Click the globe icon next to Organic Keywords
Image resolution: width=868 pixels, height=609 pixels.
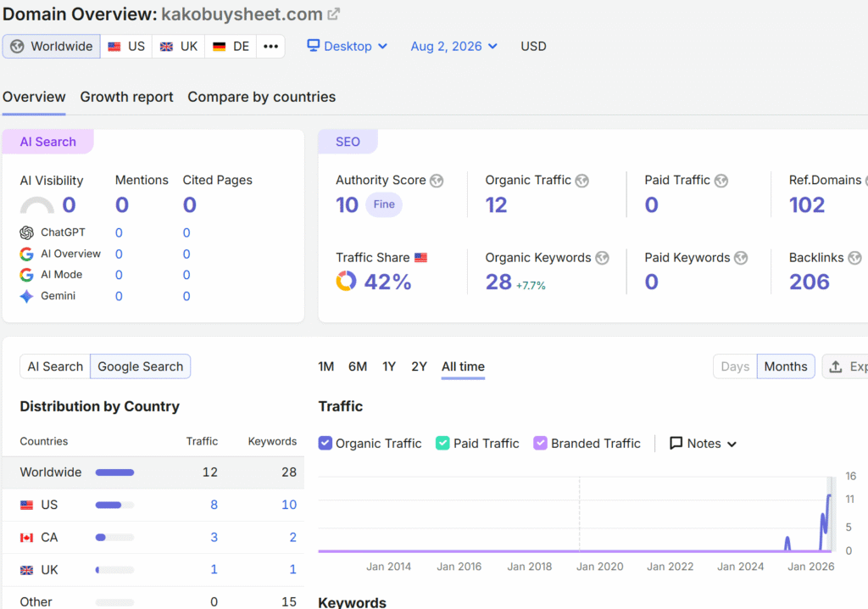pos(603,258)
